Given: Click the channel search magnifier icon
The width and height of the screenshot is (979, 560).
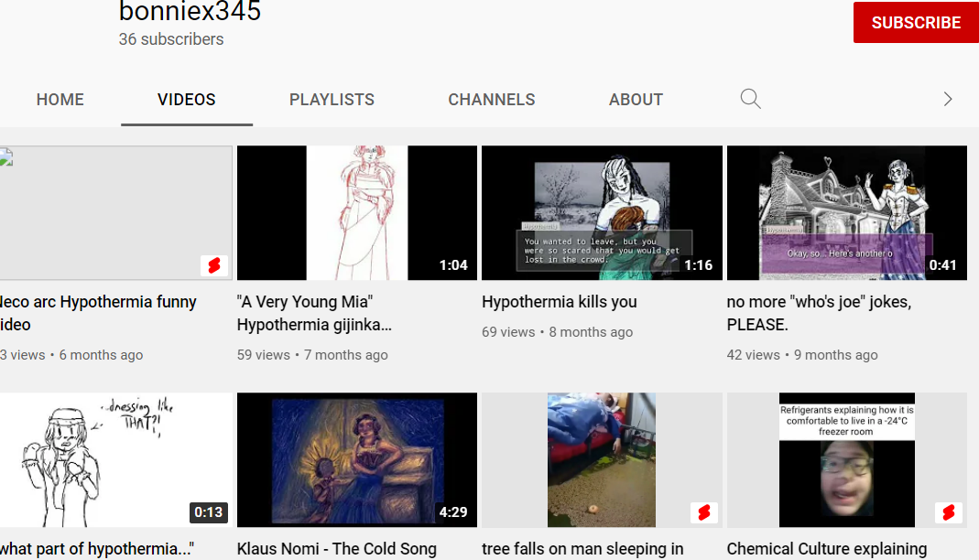Looking at the screenshot, I should click(x=750, y=99).
